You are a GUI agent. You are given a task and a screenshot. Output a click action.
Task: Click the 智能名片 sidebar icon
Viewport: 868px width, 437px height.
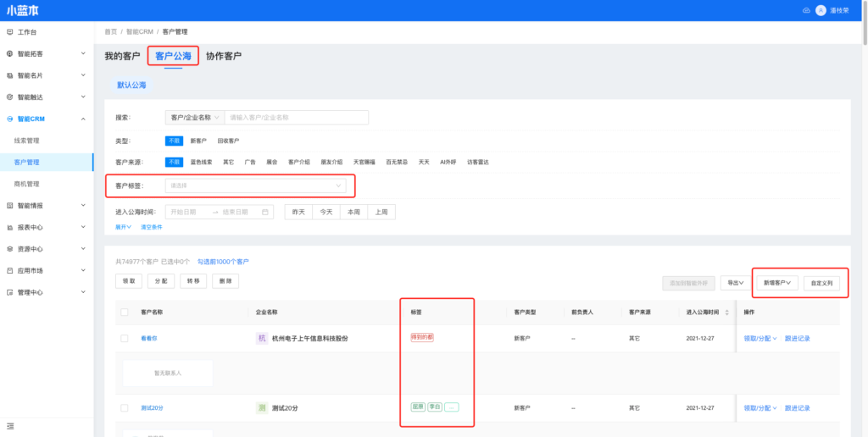(x=9, y=75)
